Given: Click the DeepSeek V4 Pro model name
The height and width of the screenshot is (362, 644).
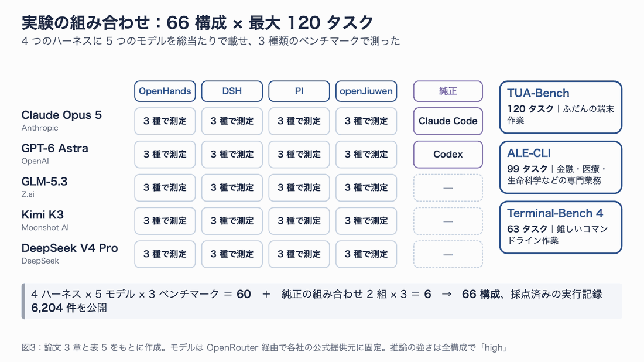Looking at the screenshot, I should click(x=70, y=248).
